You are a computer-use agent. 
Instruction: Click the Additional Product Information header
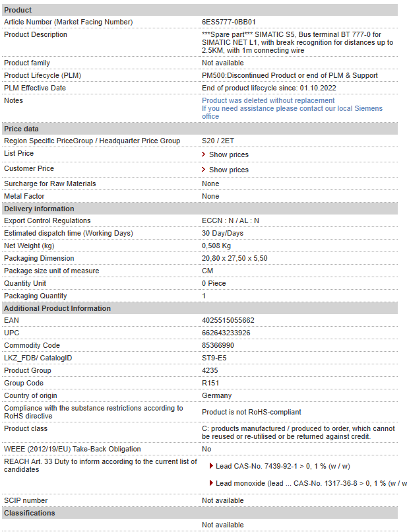(200, 308)
